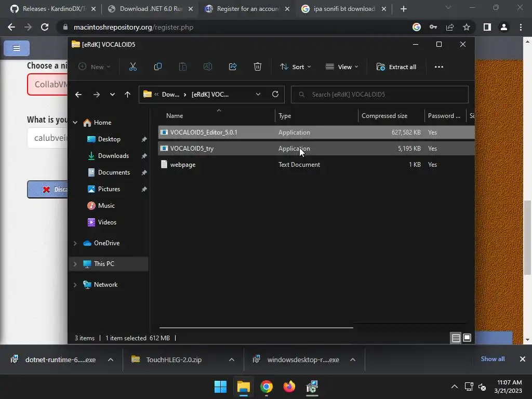Click the Share icon in Explorer toolbar

tap(233, 67)
